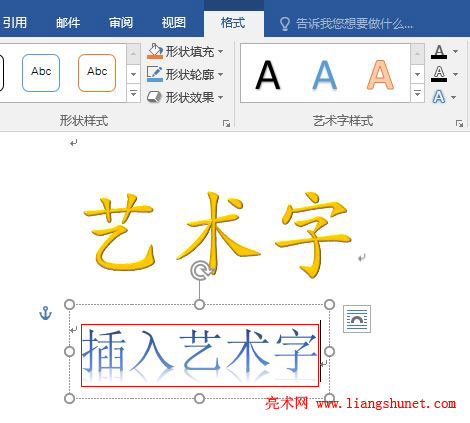Open the 形状轮廓 dropdown arrow
Viewport: 470px width, 423px height.
tap(221, 75)
